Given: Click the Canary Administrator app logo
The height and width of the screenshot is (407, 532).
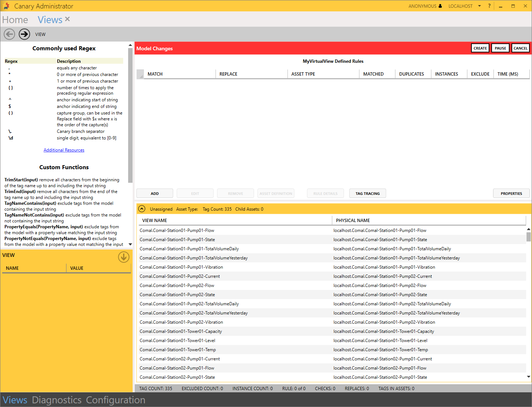Looking at the screenshot, I should (6, 6).
